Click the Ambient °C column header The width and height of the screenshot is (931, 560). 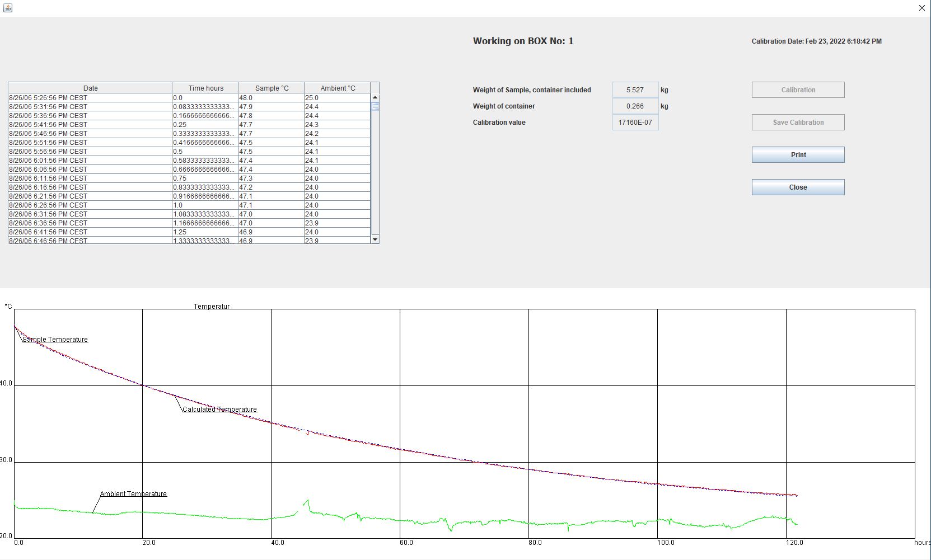(338, 88)
